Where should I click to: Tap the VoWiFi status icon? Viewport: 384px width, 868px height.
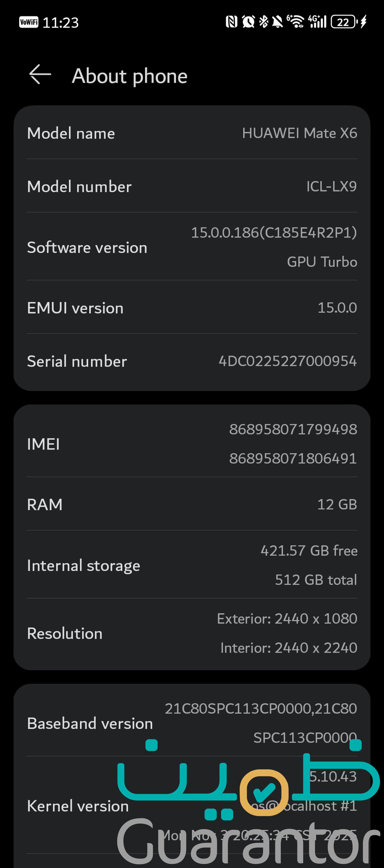tap(29, 22)
